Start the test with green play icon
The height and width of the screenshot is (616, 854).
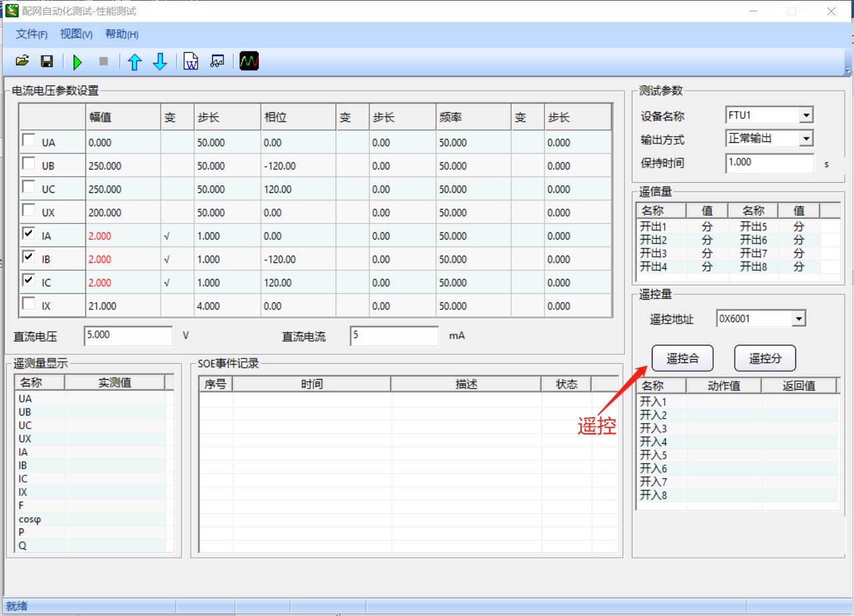point(77,62)
